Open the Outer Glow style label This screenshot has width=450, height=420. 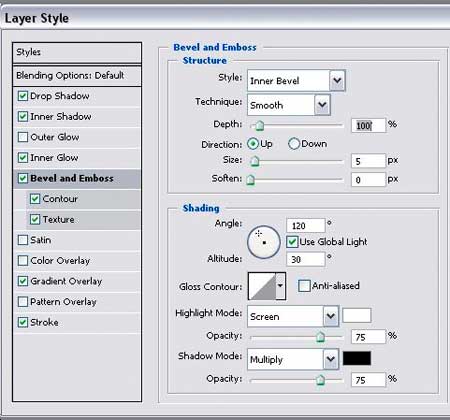click(55, 137)
